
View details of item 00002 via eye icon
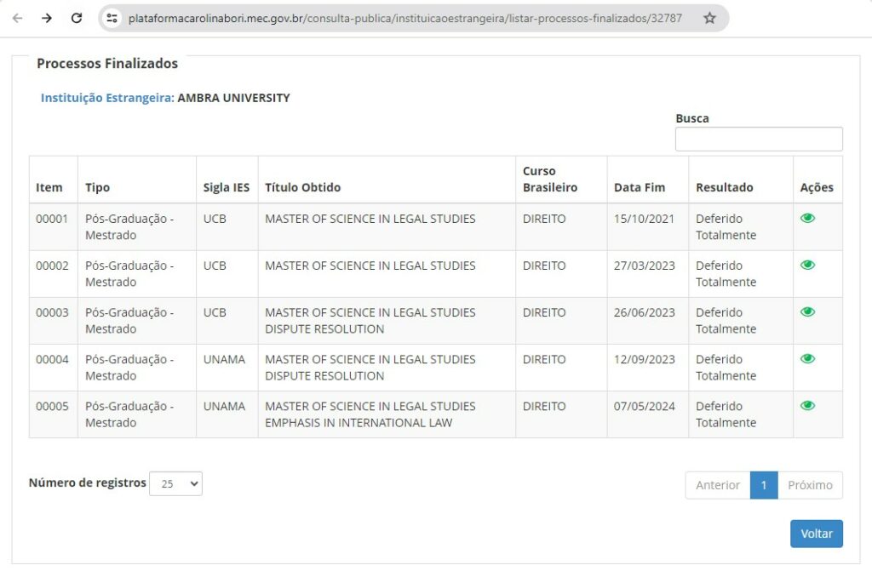click(x=807, y=265)
